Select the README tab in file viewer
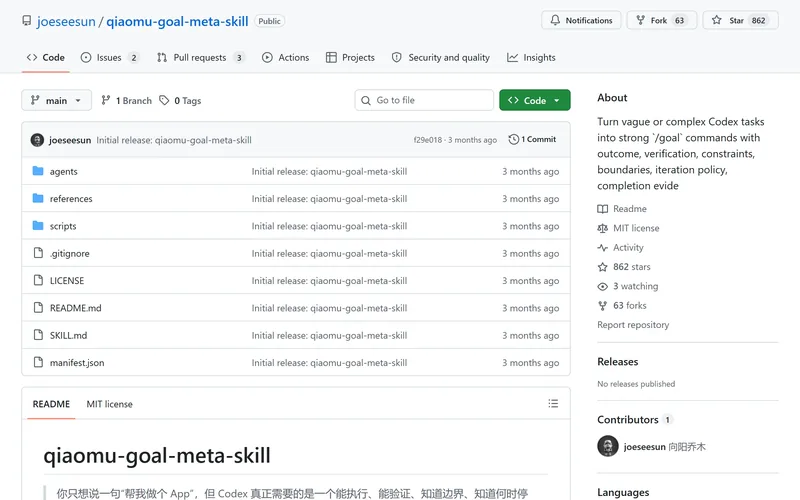This screenshot has height=500, width=800. pos(51,404)
